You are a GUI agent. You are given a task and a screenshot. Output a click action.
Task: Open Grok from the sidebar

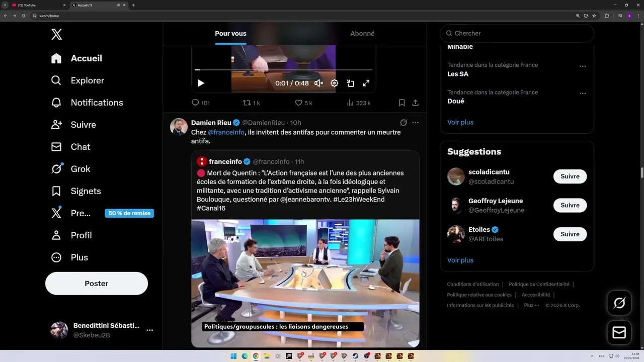coord(70,169)
